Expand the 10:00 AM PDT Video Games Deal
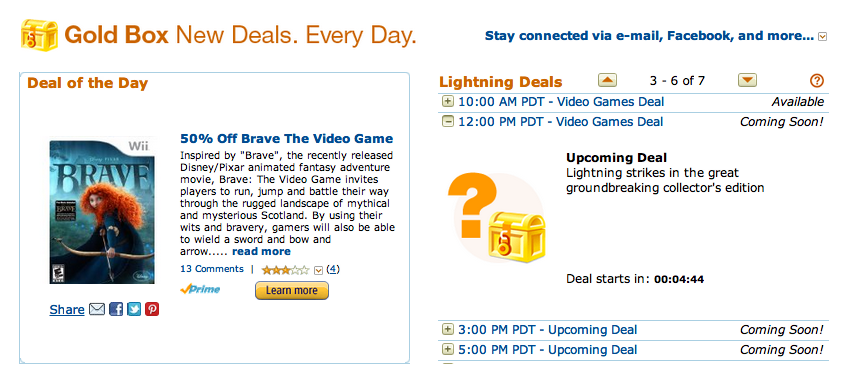Viewport: 841px width, 372px height. coord(447,101)
